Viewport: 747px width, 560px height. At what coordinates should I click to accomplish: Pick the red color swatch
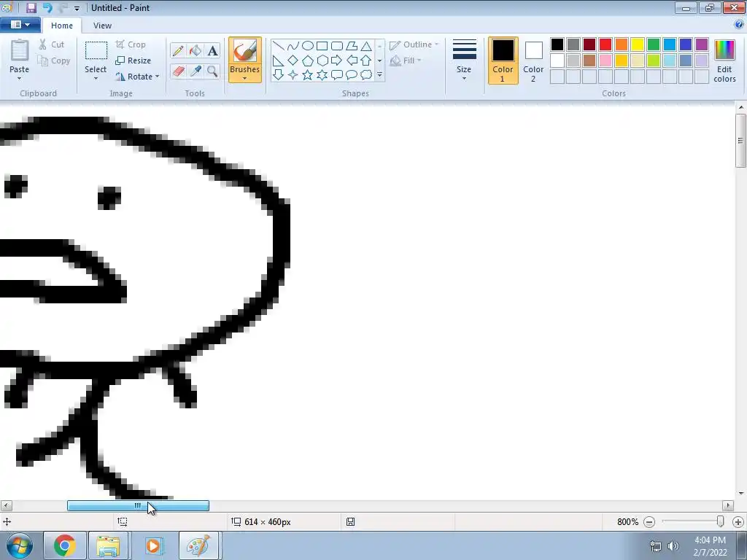pos(605,44)
